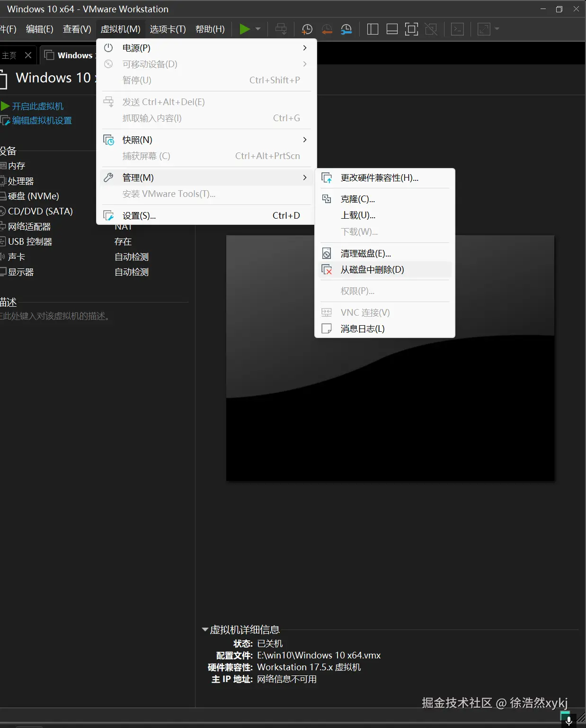Choose 上载(U)... from the submenu
This screenshot has height=728, width=586.
coord(385,215)
